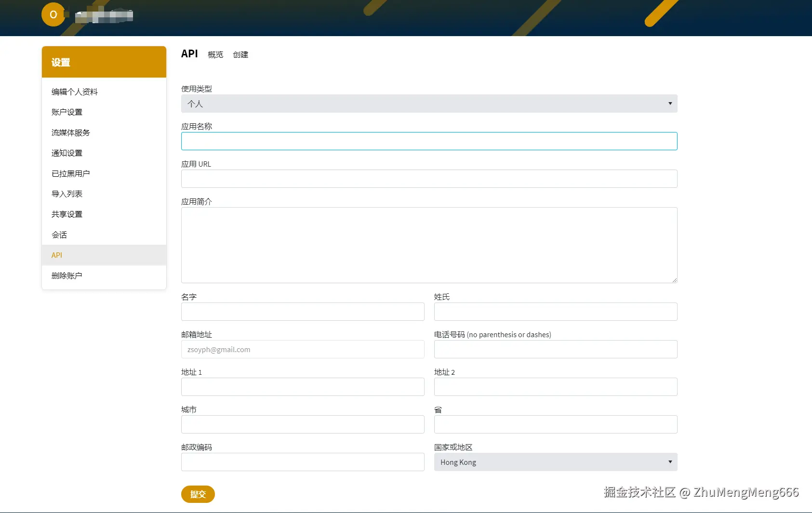812x513 pixels.
Task: Open 共享设置 in sidebar
Action: 104,214
